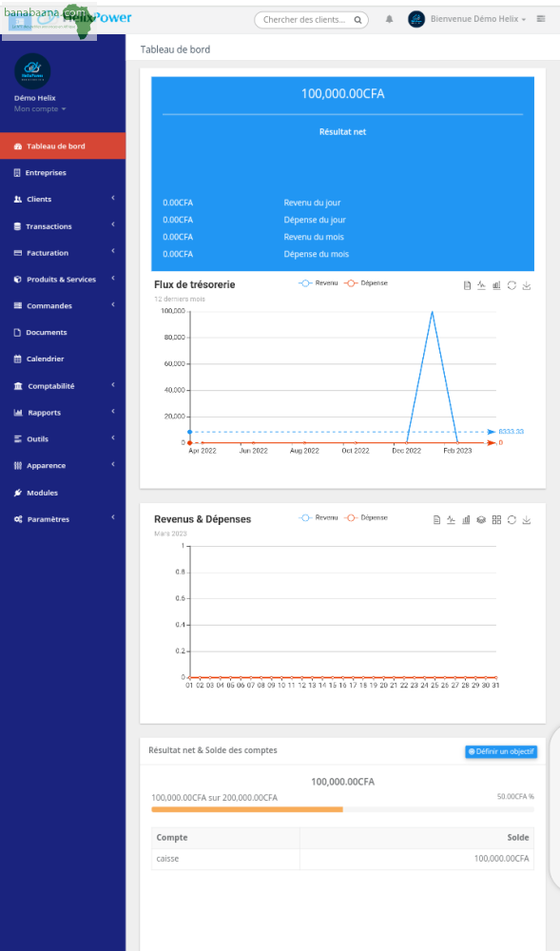
Task: Click the search magnifier icon
Action: pyautogui.click(x=357, y=20)
